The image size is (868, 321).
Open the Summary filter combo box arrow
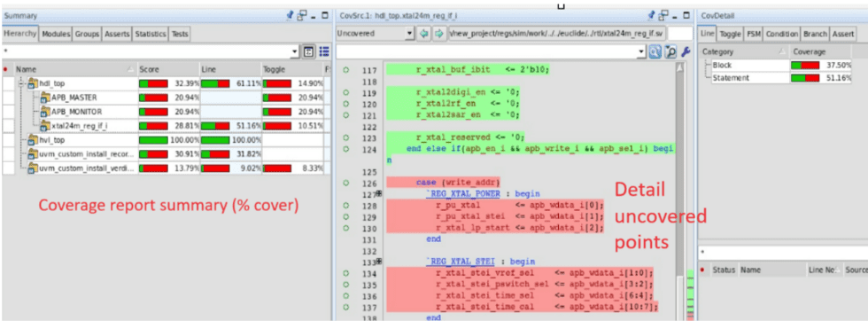tap(294, 51)
